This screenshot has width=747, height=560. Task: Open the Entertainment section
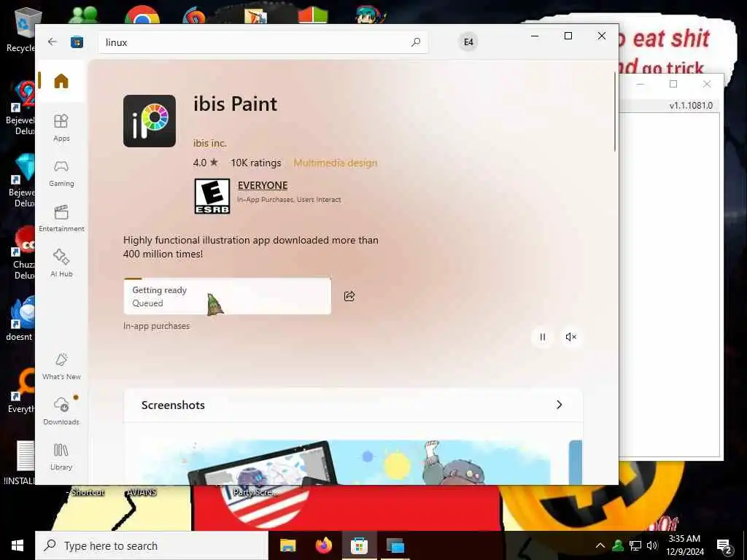pos(61,219)
